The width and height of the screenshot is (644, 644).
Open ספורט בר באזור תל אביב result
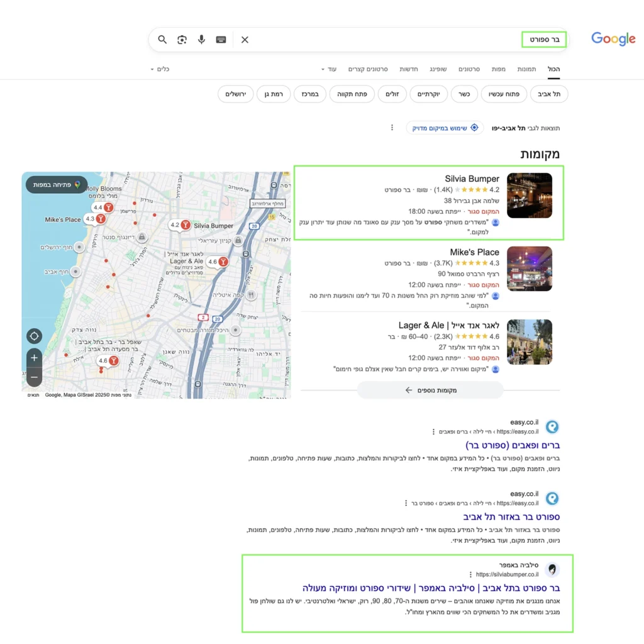(511, 516)
